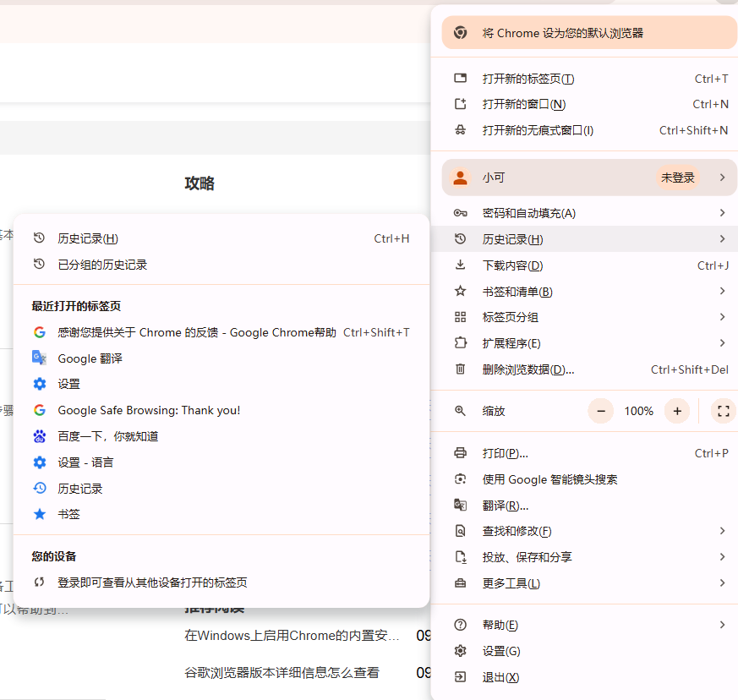Image resolution: width=738 pixels, height=700 pixels.
Task: Expand 更多工具 submenu arrow
Action: (722, 583)
